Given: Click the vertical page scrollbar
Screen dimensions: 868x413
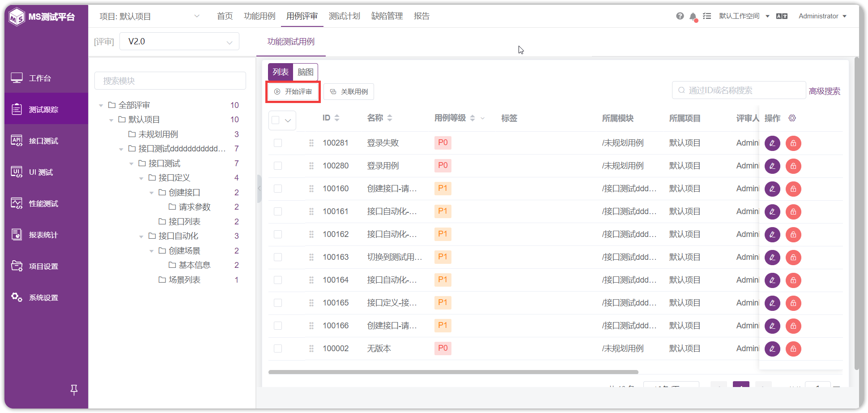Looking at the screenshot, I should (x=856, y=213).
